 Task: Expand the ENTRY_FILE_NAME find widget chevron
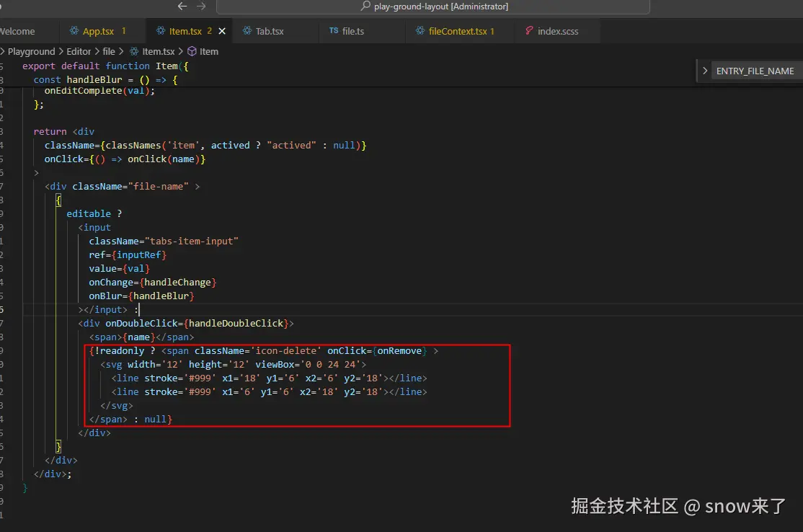[705, 71]
